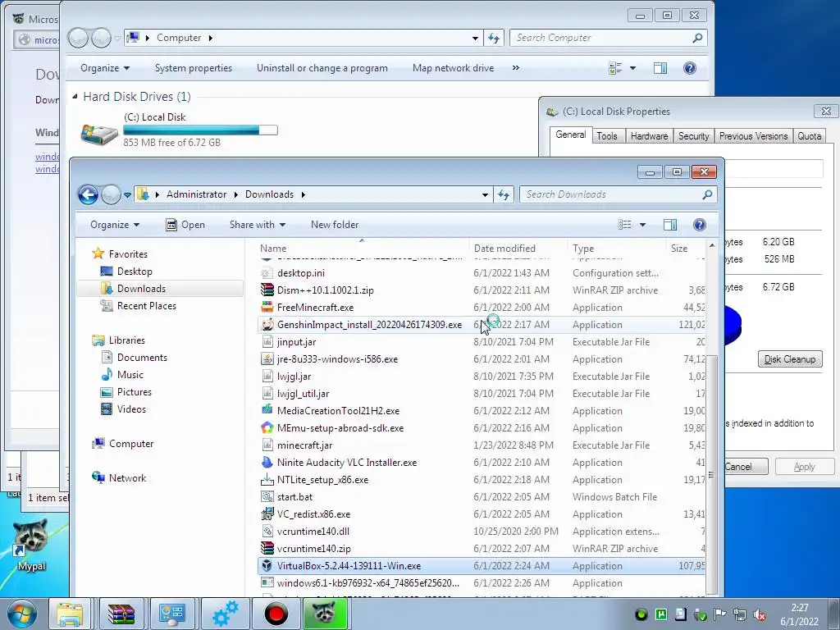The image size is (840, 630).
Task: Open Organize dropdown in Downloads window
Action: coord(115,225)
